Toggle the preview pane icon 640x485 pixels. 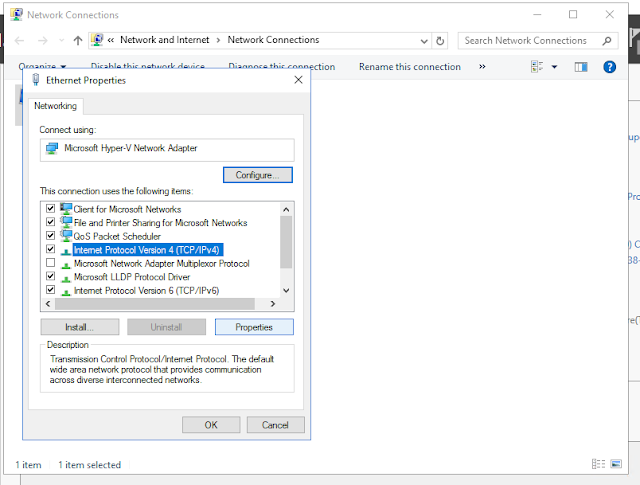(x=581, y=67)
